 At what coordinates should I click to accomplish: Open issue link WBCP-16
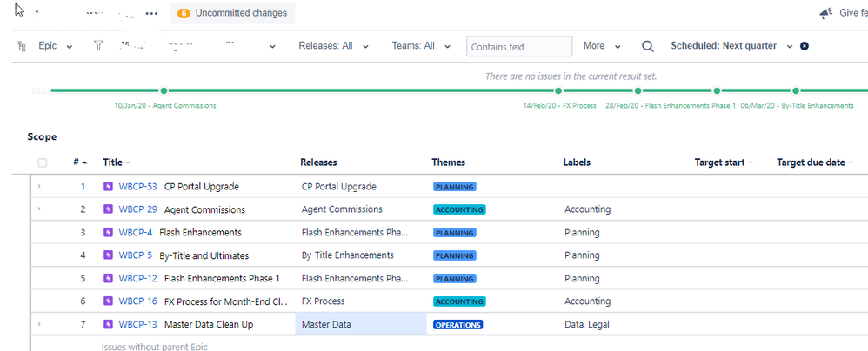(137, 301)
